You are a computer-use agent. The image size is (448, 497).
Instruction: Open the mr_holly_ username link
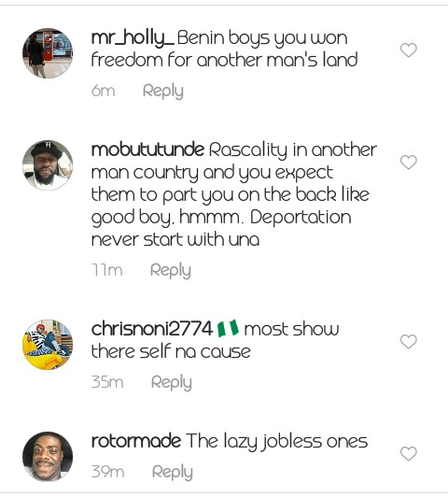[x=133, y=38]
